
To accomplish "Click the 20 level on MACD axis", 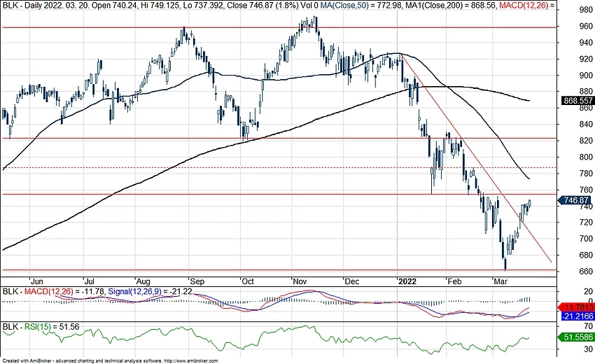I will (x=588, y=291).
